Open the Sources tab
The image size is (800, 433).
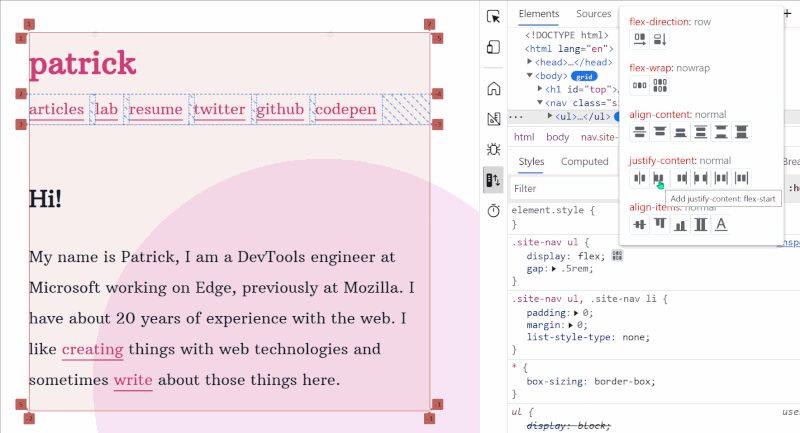pyautogui.click(x=593, y=14)
